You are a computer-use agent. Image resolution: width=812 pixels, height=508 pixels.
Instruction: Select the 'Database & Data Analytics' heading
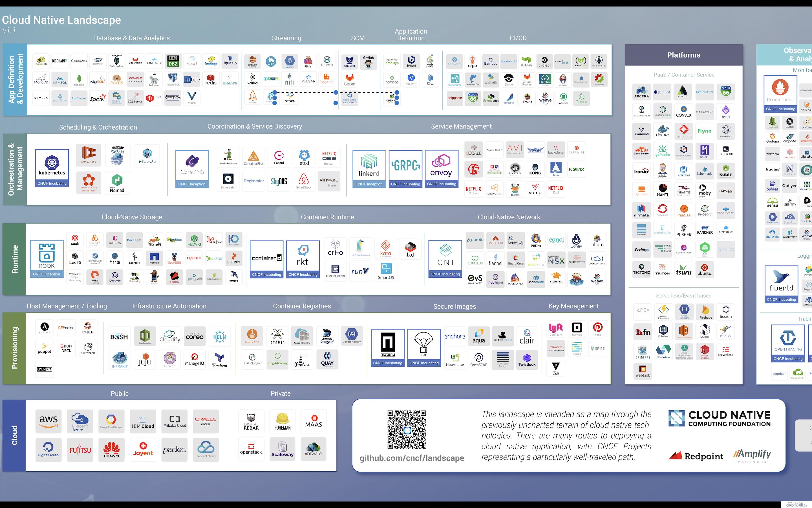[132, 38]
